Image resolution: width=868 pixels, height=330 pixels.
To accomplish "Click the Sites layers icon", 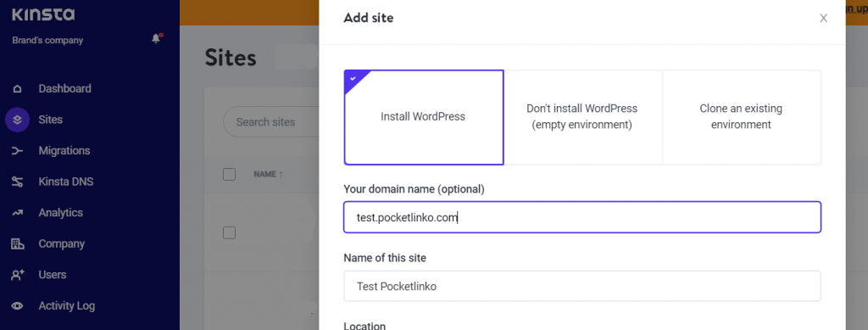I will coord(17,120).
